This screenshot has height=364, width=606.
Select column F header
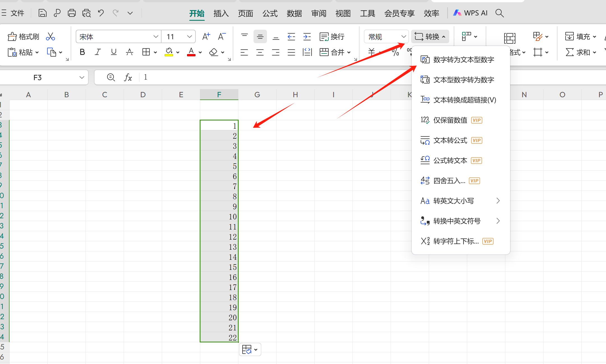(x=219, y=95)
